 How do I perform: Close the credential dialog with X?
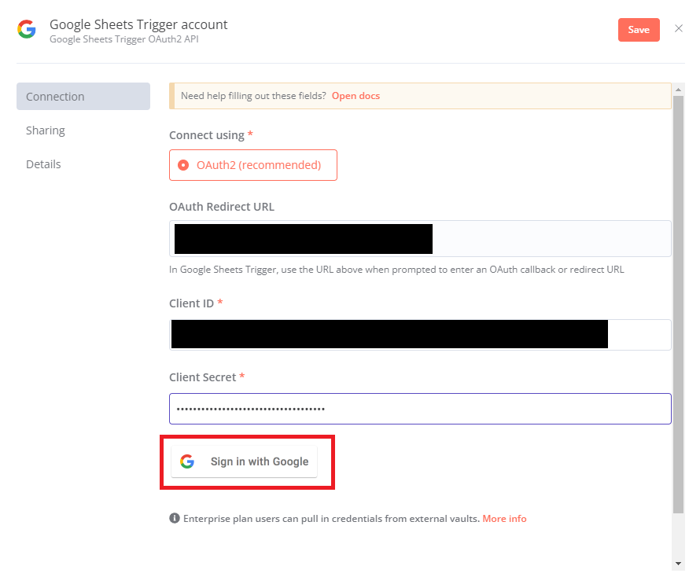[679, 28]
